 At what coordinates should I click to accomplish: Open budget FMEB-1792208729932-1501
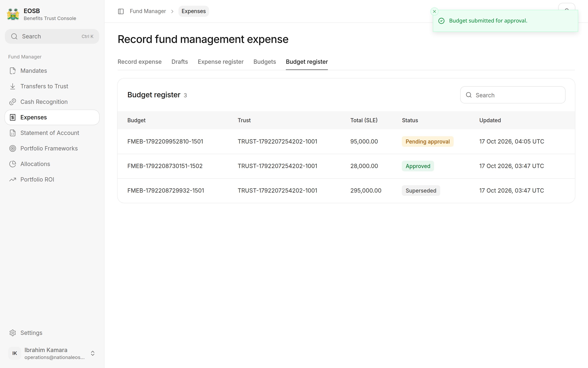(166, 191)
